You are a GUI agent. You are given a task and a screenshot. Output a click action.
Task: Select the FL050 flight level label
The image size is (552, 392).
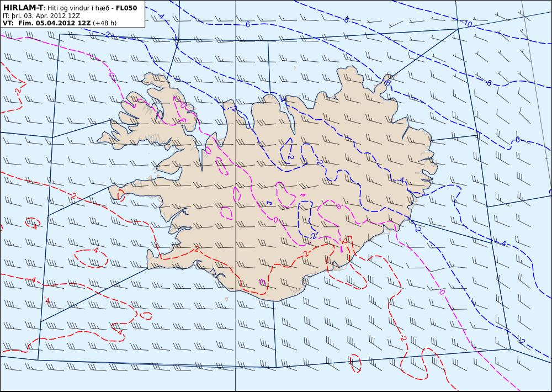[126, 8]
